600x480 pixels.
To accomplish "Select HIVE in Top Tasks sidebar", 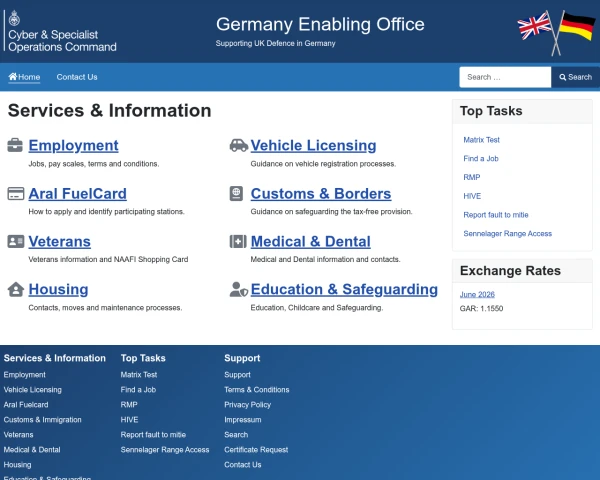I will tap(472, 196).
